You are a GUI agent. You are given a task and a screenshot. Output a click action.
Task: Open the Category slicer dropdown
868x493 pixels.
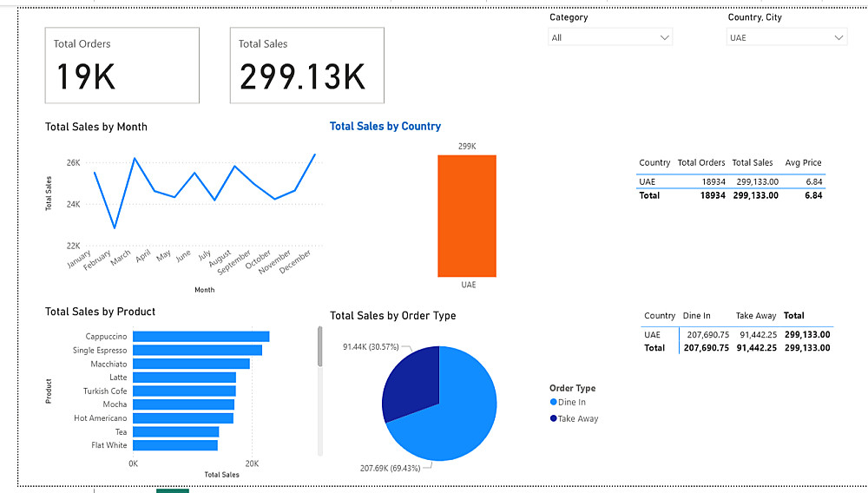pyautogui.click(x=610, y=37)
